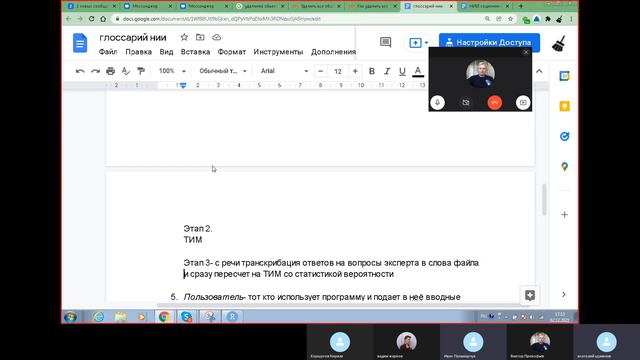Open the Google Docs home icon
This screenshot has width=640, height=360.
[80, 43]
